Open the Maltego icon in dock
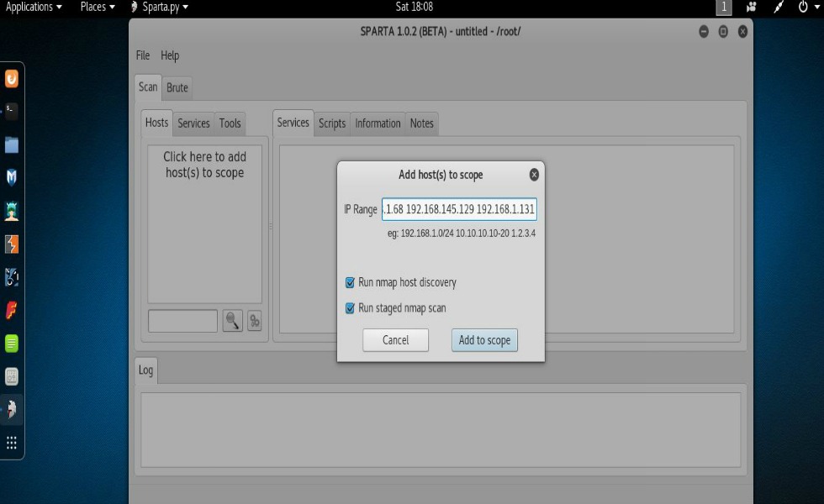The height and width of the screenshot is (504, 824). pyautogui.click(x=12, y=277)
